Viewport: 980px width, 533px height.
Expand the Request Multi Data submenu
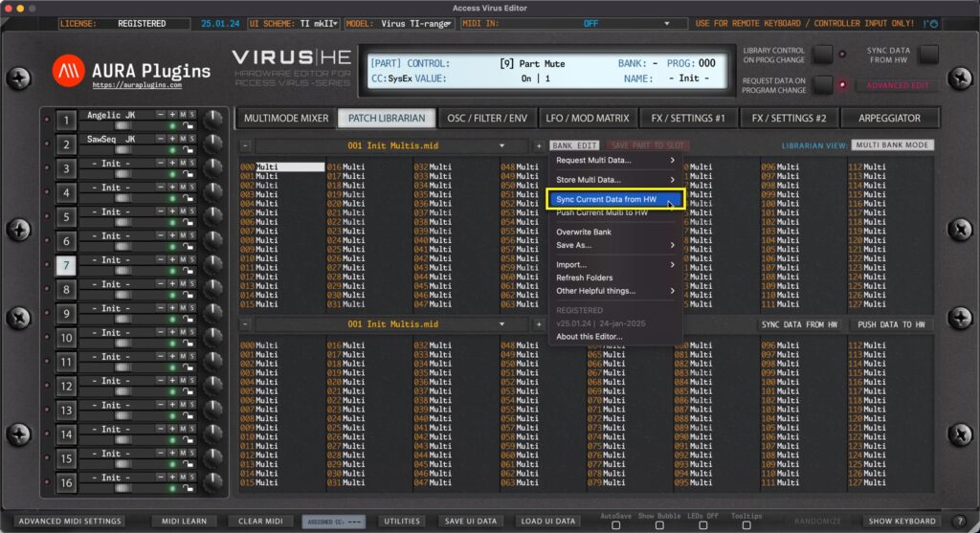(614, 161)
